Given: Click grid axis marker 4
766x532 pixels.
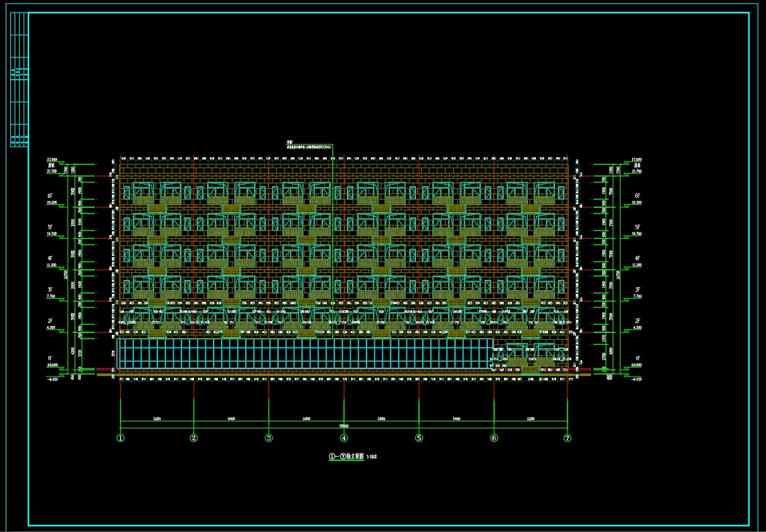Looking at the screenshot, I should point(344,438).
